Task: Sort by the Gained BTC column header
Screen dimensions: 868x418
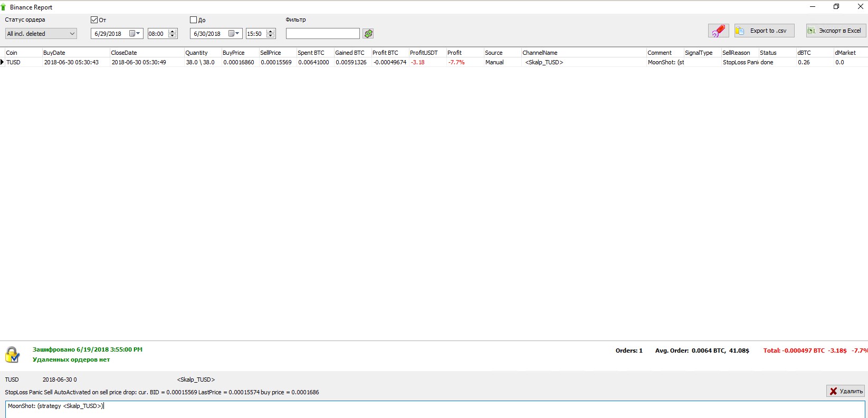Action: pyautogui.click(x=352, y=53)
